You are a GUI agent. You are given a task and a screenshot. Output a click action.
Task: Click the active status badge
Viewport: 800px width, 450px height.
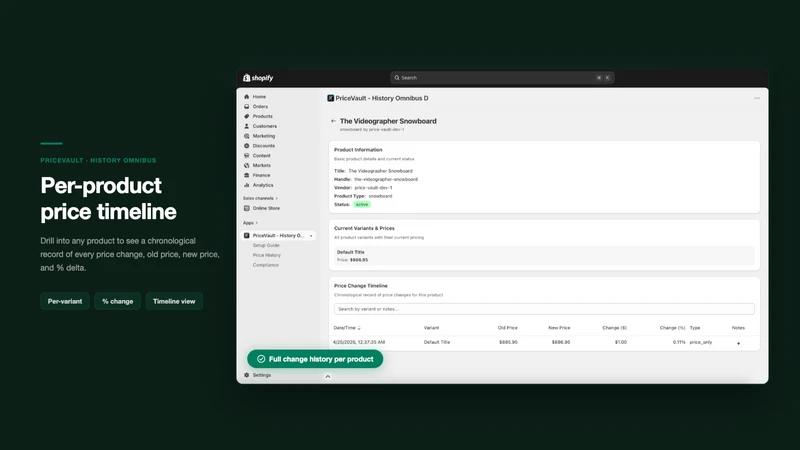(362, 205)
